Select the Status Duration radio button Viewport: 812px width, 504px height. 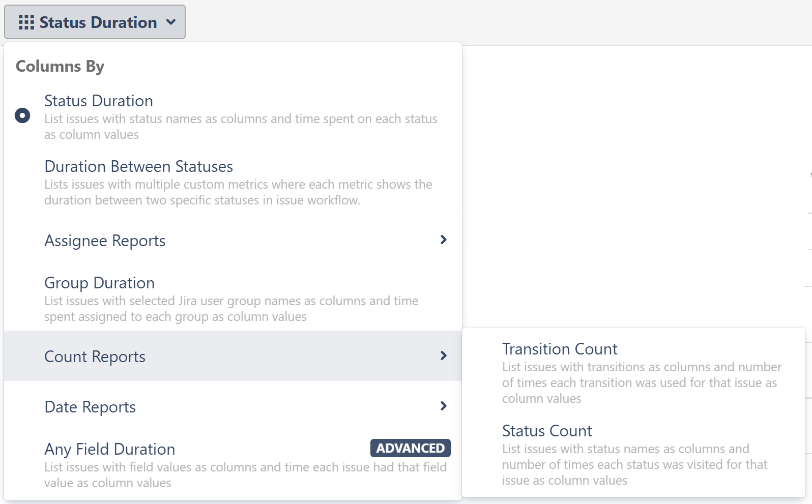pos(22,115)
